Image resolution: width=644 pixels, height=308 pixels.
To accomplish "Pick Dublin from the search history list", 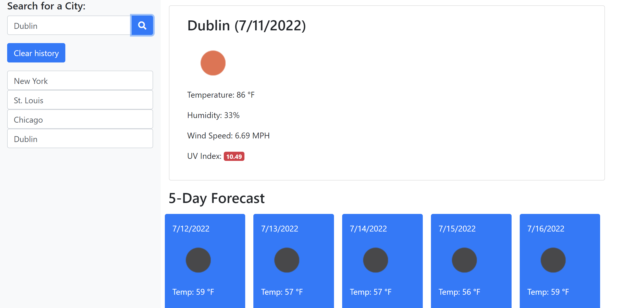I will [x=80, y=139].
